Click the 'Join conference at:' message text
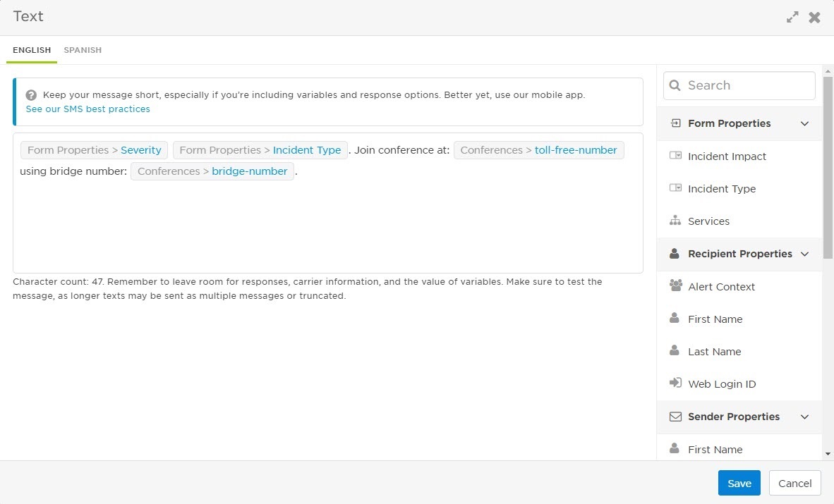 point(402,150)
